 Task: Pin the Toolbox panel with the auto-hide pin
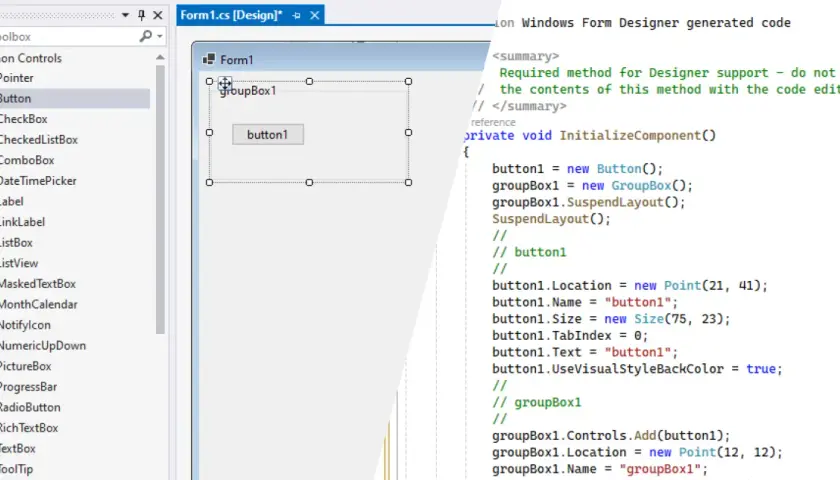[141, 15]
